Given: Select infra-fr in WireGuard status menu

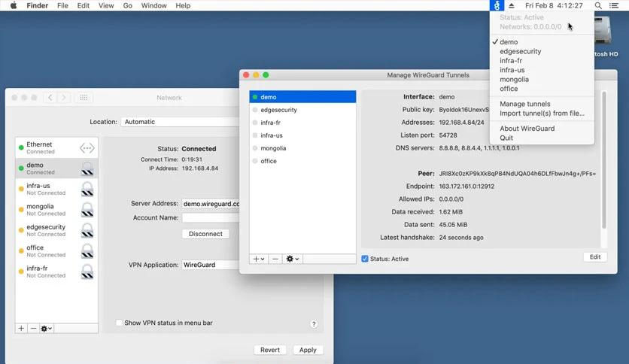Looking at the screenshot, I should pos(542,60).
